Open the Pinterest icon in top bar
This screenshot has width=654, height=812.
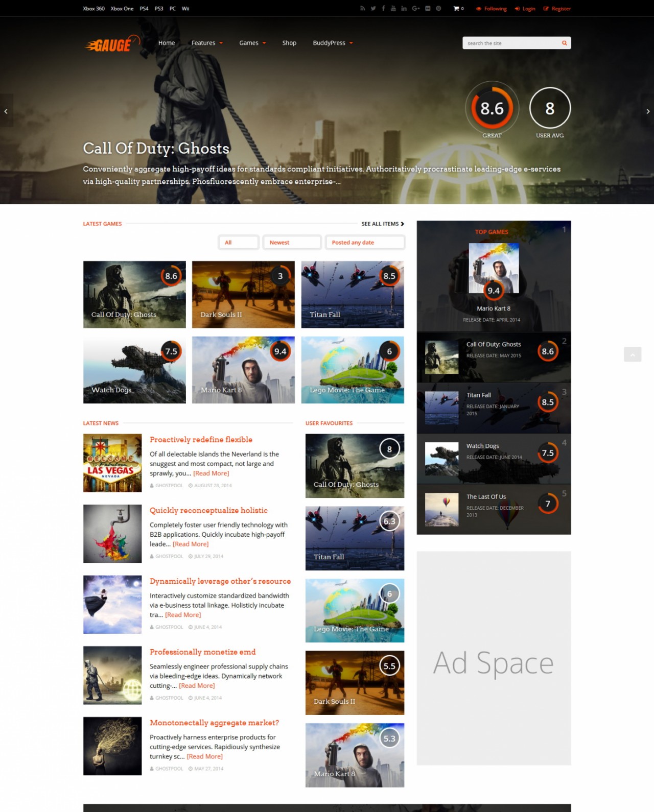[x=438, y=9]
